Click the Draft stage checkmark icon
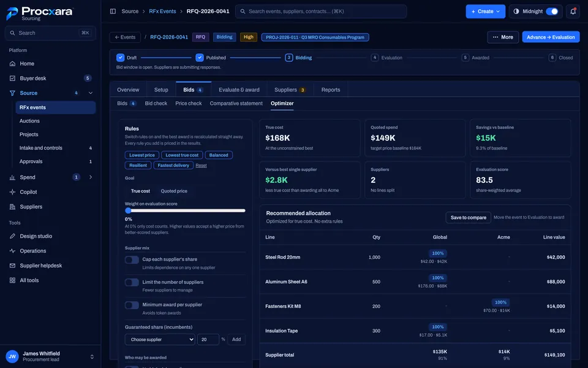 click(120, 58)
